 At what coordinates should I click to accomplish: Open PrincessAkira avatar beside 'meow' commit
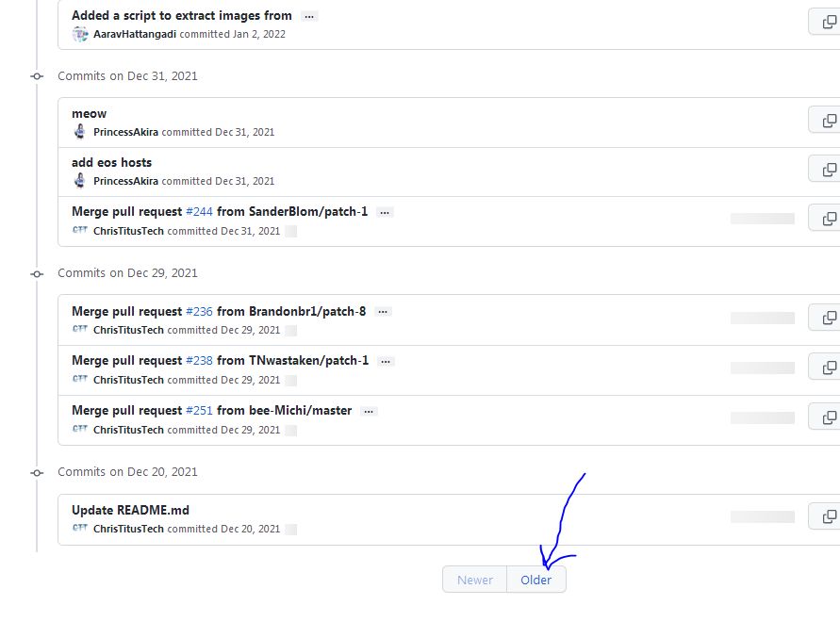[80, 132]
